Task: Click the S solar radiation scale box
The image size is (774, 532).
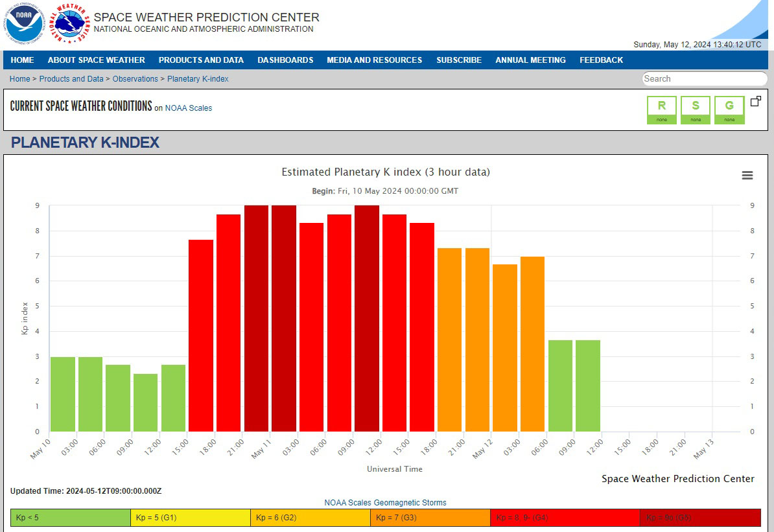Action: [696, 110]
